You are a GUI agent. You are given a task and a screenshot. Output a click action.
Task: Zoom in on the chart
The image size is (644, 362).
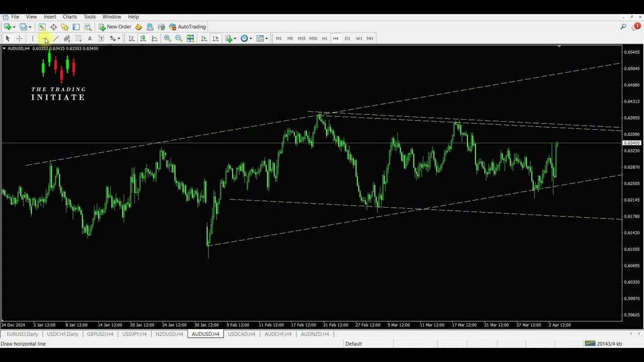coord(167,39)
